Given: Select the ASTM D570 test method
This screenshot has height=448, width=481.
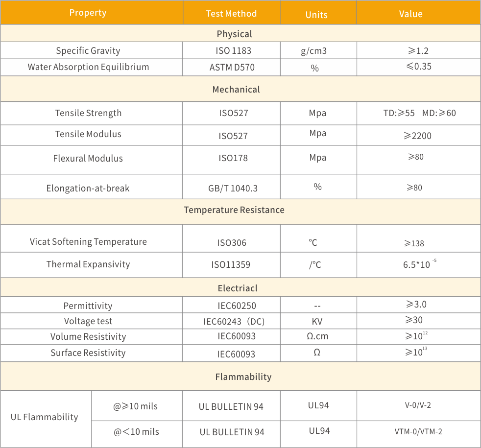Looking at the screenshot, I should pyautogui.click(x=232, y=68).
